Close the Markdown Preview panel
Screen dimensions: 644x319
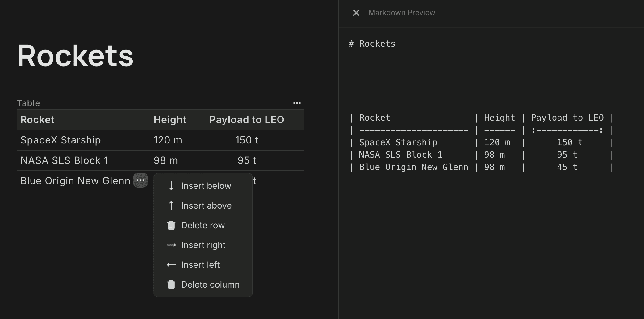(x=356, y=13)
